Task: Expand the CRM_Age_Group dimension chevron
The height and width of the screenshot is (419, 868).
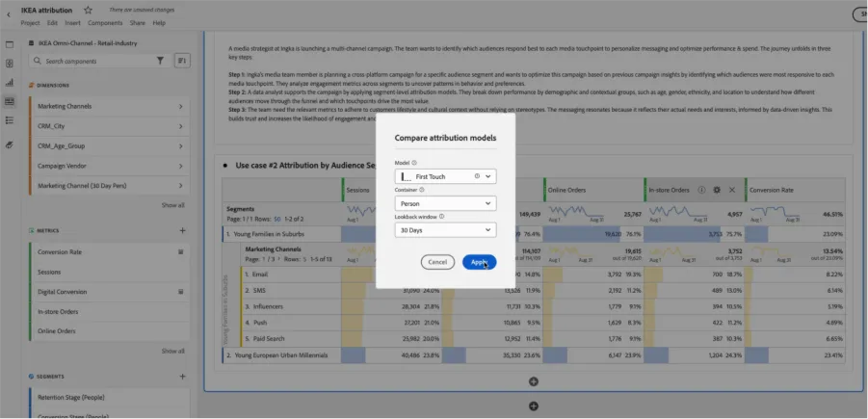Action: point(180,146)
